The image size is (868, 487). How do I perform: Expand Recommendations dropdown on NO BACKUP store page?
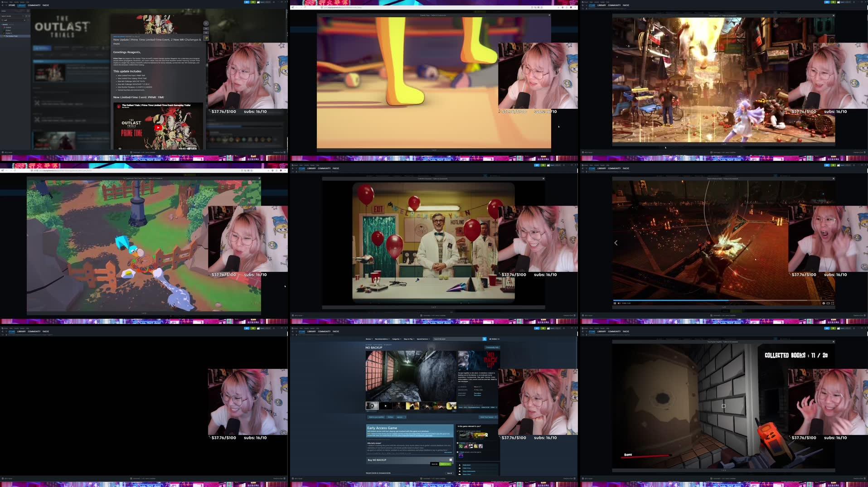pyautogui.click(x=382, y=339)
